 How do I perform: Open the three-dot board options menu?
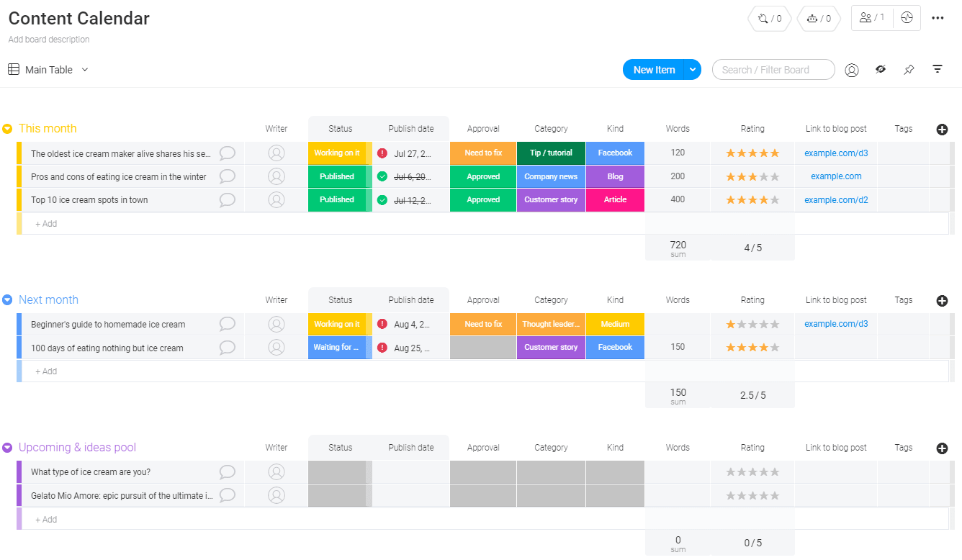click(x=938, y=18)
